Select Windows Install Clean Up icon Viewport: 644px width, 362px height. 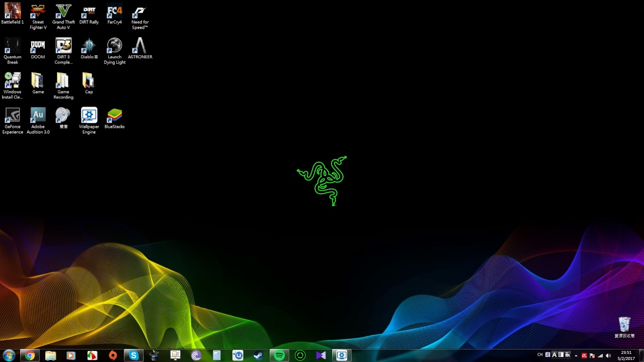click(13, 86)
